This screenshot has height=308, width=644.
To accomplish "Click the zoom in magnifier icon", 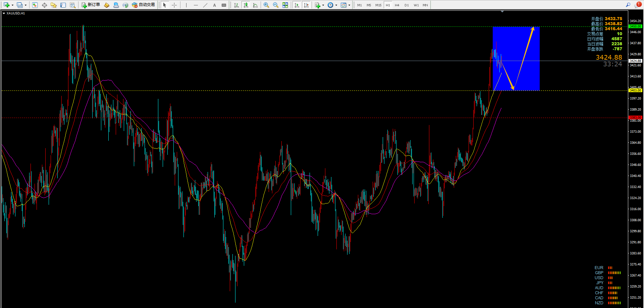I will click(266, 5).
